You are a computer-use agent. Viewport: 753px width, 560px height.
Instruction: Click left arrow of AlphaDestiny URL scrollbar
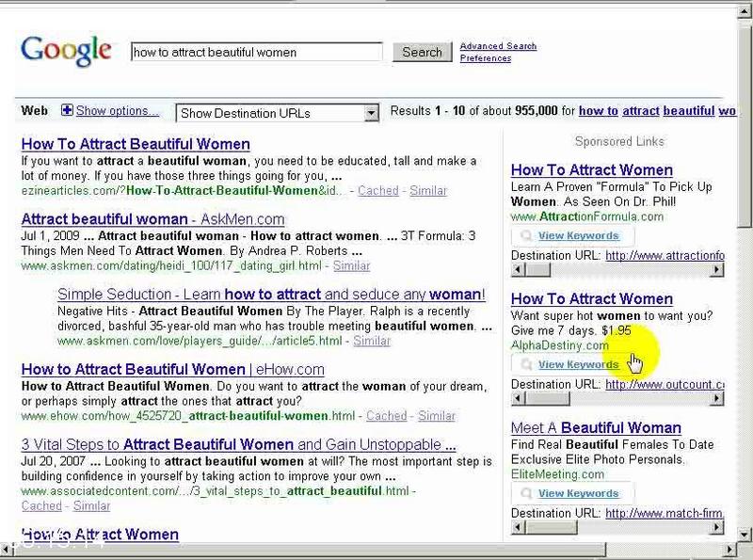tap(518, 398)
